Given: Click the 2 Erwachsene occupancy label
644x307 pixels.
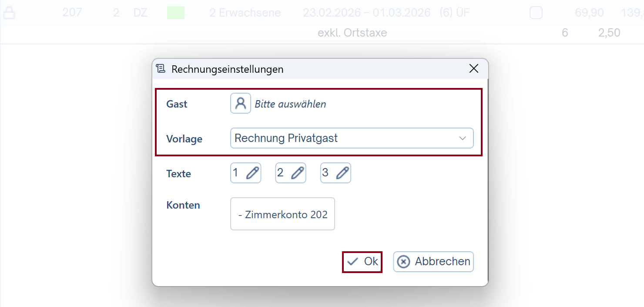Looking at the screenshot, I should 245,13.
